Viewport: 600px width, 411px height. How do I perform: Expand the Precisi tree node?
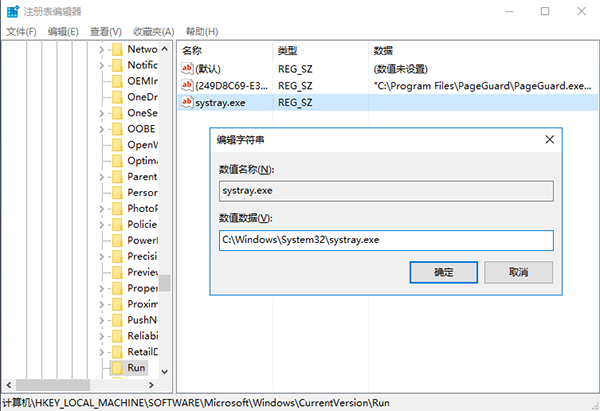coord(101,257)
